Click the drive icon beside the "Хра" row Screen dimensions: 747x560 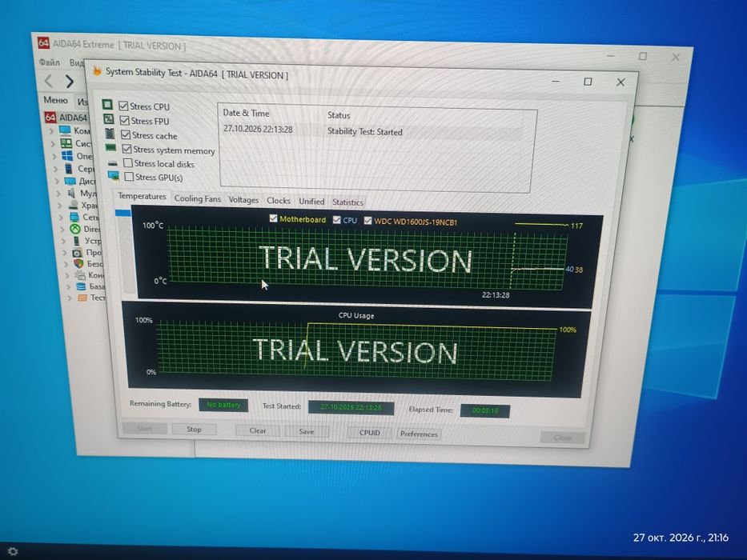pos(74,205)
